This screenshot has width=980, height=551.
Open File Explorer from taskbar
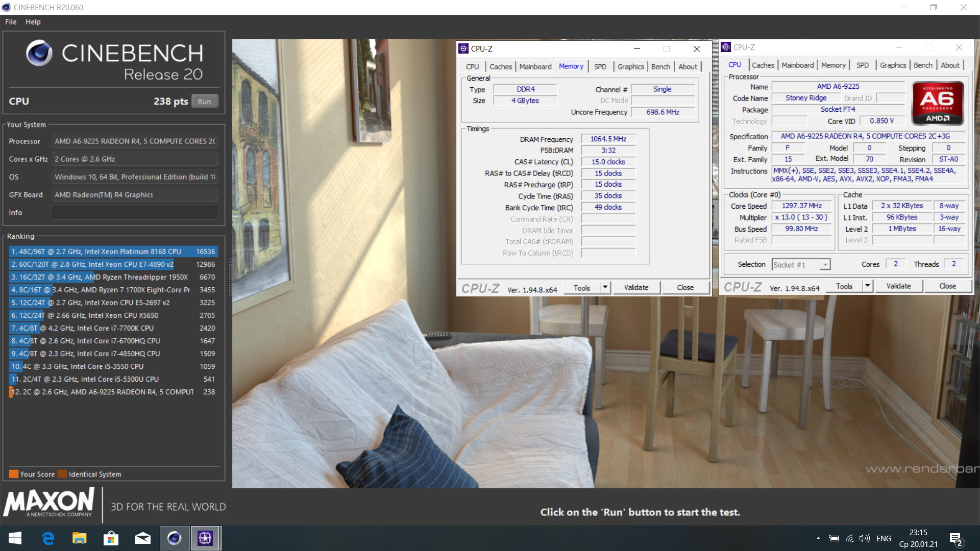[79, 538]
